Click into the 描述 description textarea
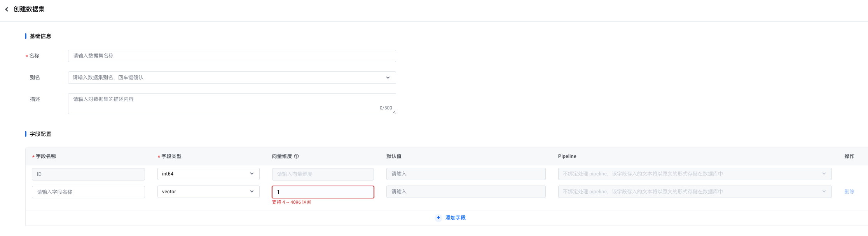The width and height of the screenshot is (868, 236). pyautogui.click(x=232, y=104)
